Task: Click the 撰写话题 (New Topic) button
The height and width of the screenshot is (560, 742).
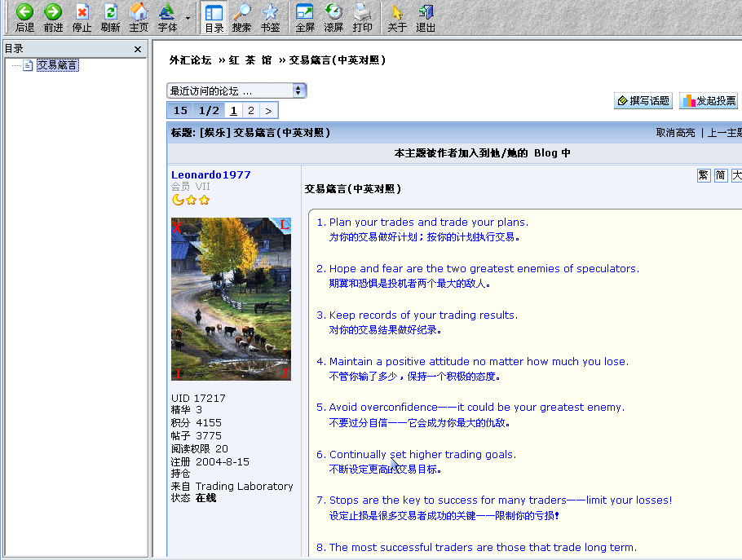Action: 643,101
